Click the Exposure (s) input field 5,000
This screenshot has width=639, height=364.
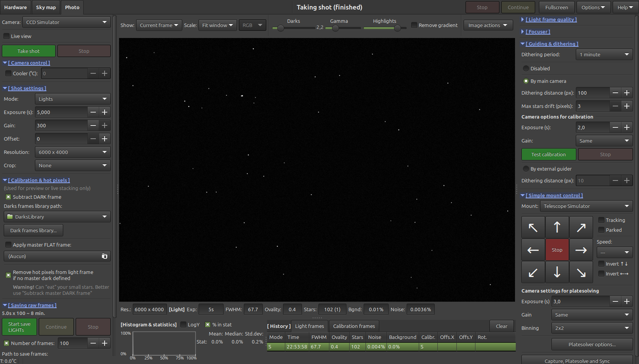(61, 112)
